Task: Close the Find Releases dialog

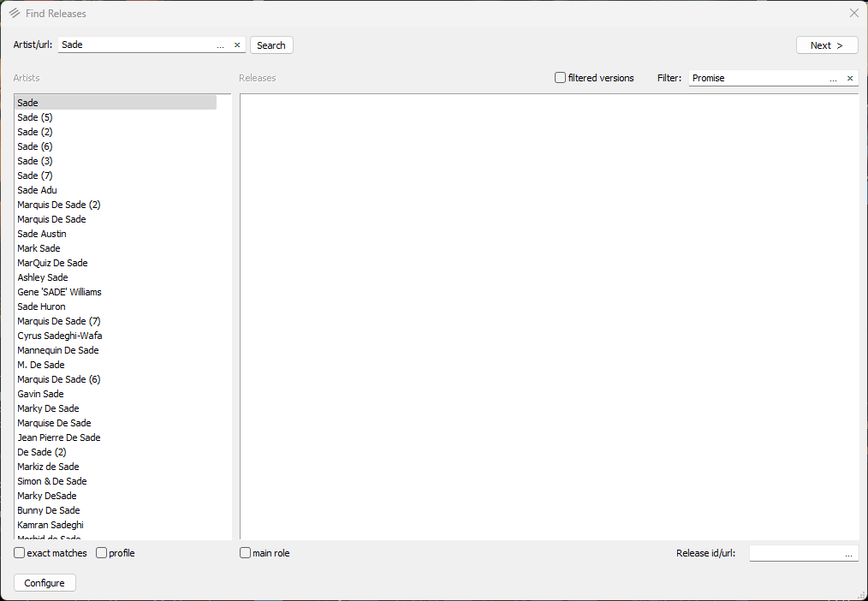Action: 853,14
